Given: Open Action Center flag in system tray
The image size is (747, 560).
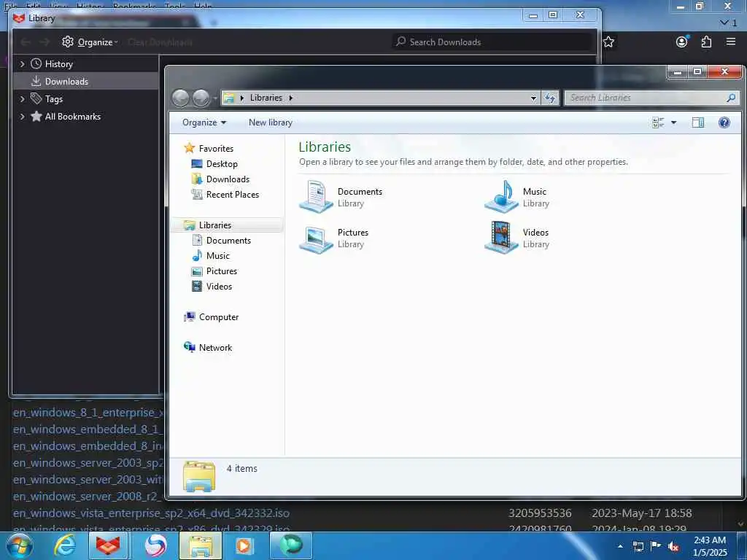Looking at the screenshot, I should click(x=656, y=545).
